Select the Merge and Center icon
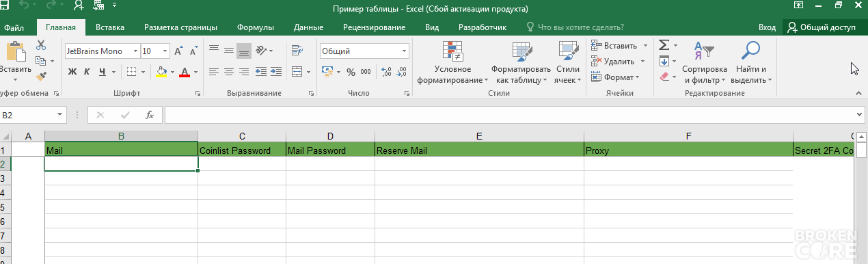This screenshot has width=868, height=264. click(297, 72)
